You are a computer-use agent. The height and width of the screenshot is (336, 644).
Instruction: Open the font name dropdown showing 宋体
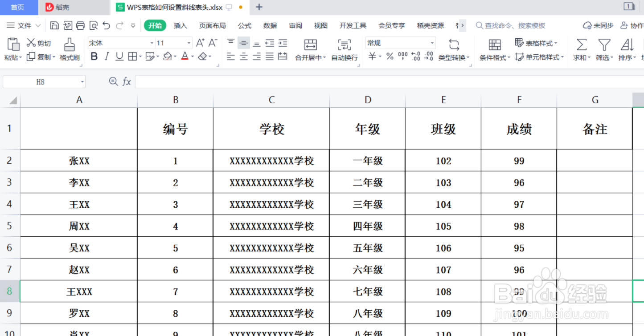pyautogui.click(x=152, y=42)
